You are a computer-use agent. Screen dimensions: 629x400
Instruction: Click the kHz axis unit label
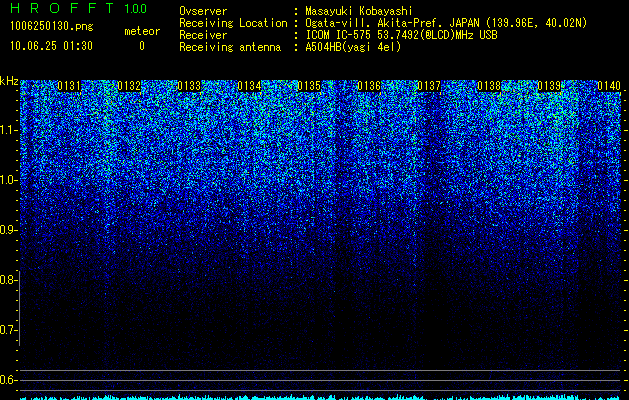tap(9, 81)
